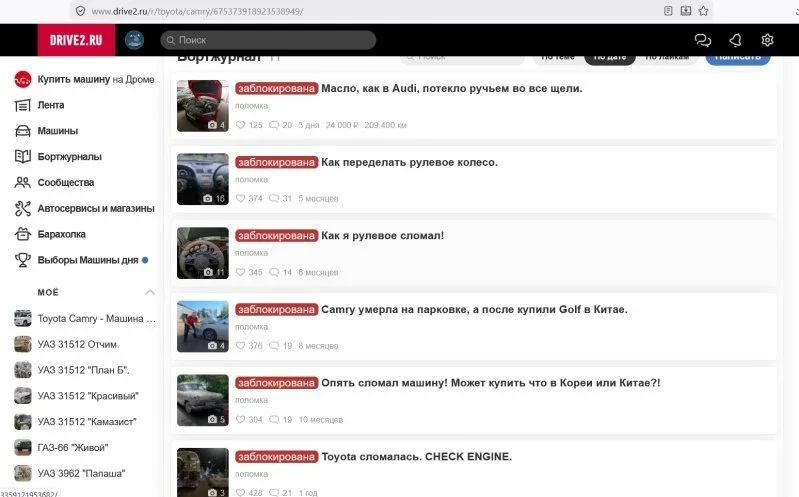Open comments icon showing 14
The width and height of the screenshot is (799, 497).
274,272
